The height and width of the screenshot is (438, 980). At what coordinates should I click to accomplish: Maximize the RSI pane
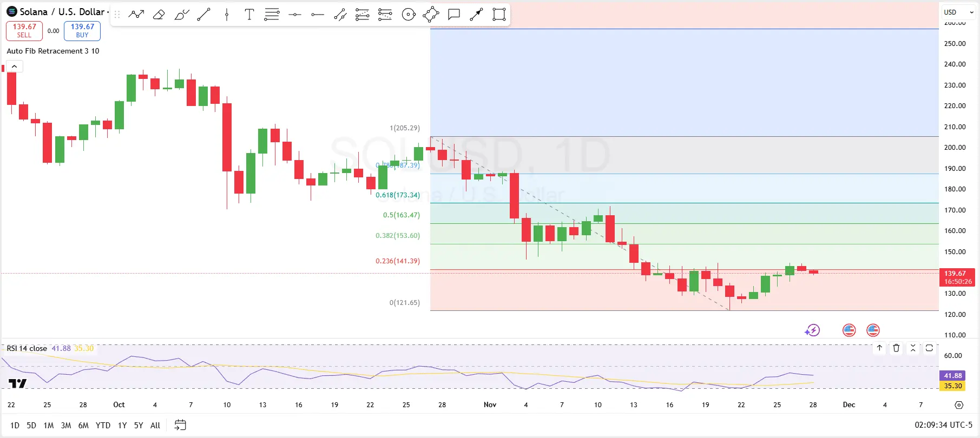[929, 348]
